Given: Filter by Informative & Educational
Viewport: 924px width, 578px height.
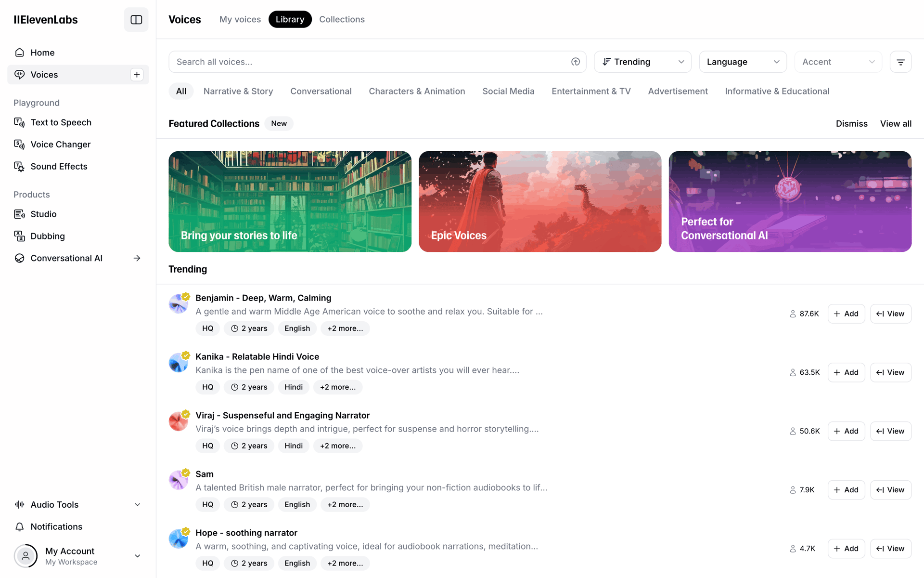Looking at the screenshot, I should (777, 91).
